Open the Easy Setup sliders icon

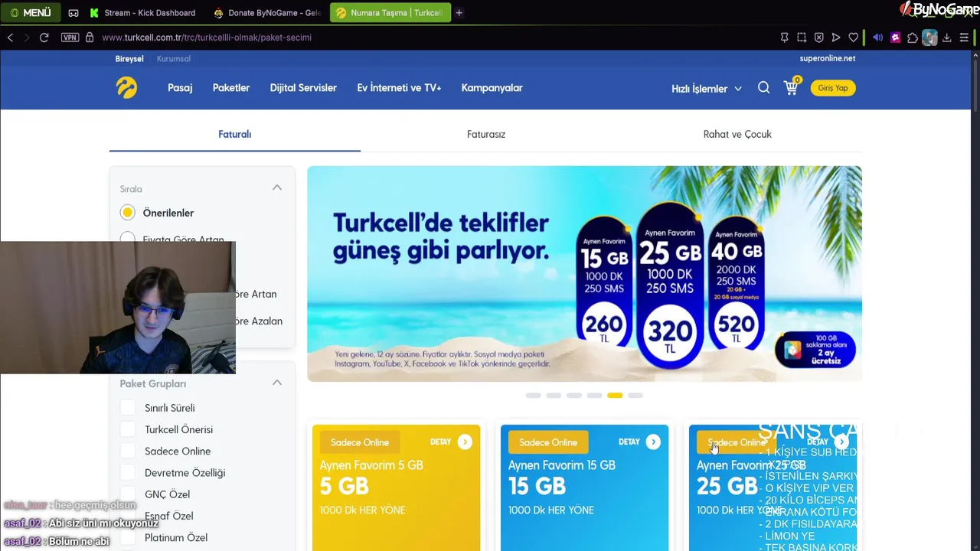click(x=964, y=37)
